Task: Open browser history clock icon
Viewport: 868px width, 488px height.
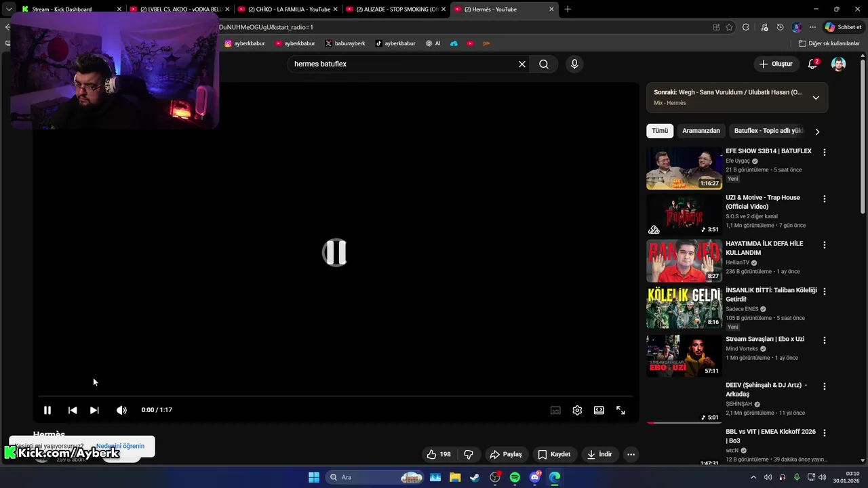Action: (x=781, y=27)
